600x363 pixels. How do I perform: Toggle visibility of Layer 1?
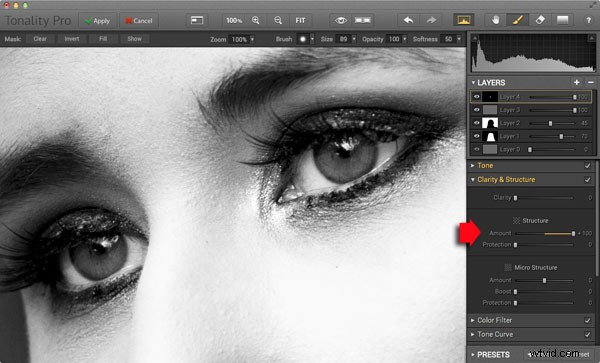476,136
